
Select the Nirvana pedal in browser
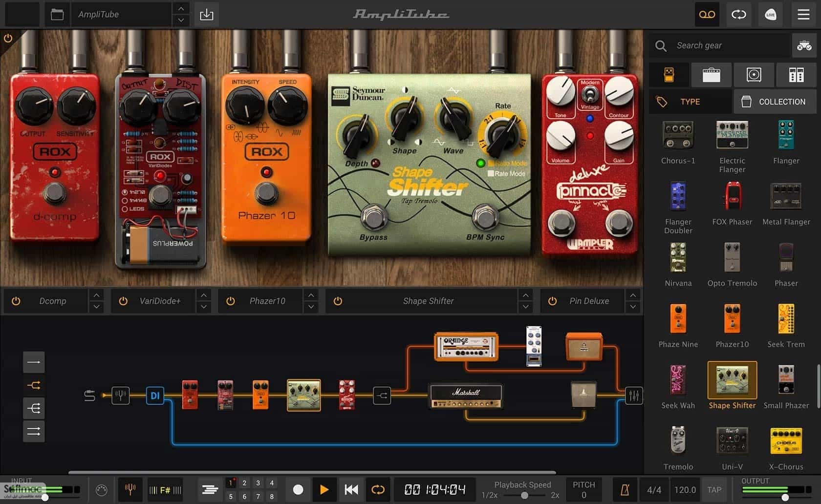tap(678, 257)
